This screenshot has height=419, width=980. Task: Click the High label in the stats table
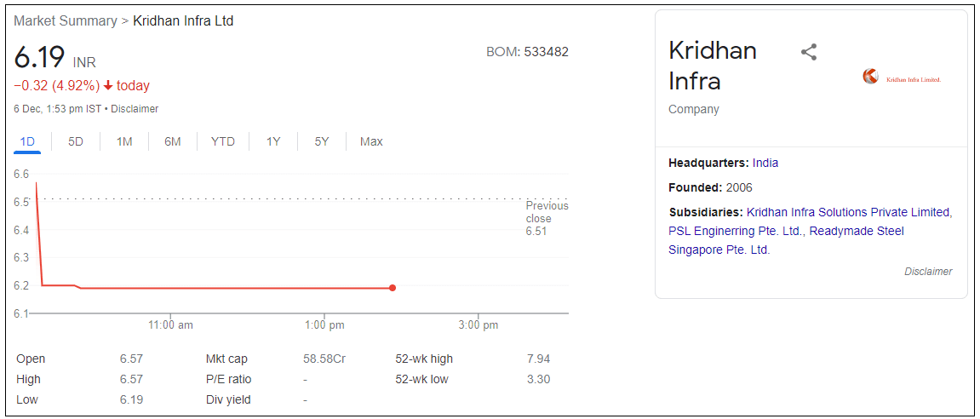(x=28, y=379)
